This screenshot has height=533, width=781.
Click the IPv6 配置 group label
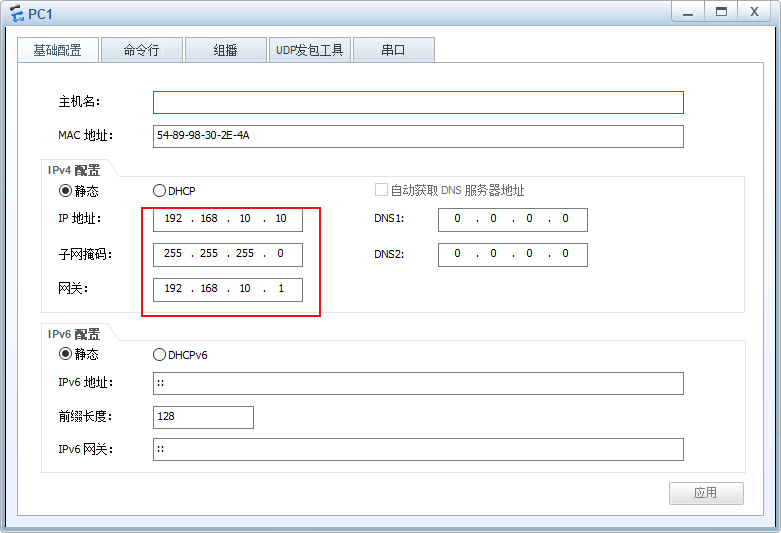(74, 334)
